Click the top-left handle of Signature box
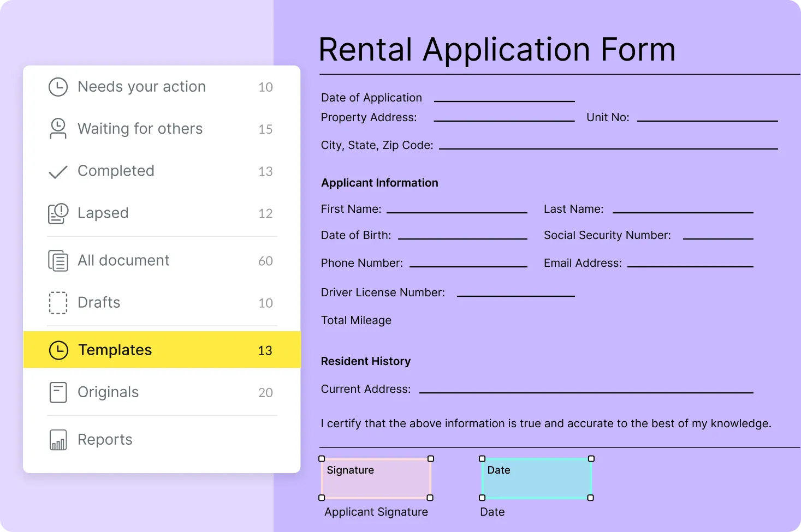Viewport: 801px width, 532px height. pos(322,459)
